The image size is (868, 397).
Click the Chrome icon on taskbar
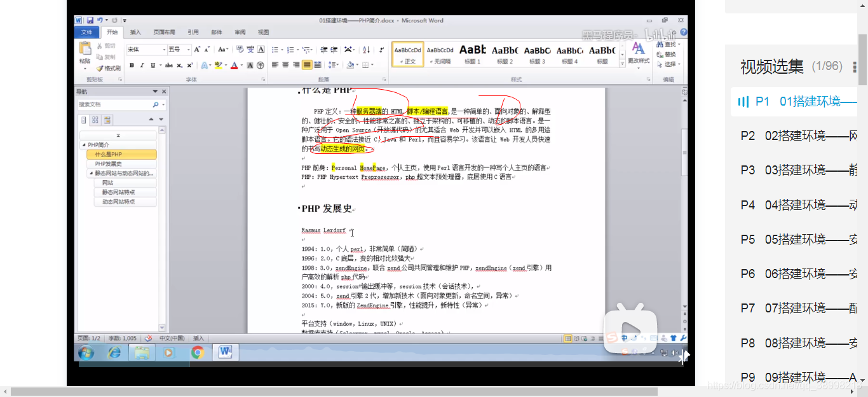[198, 352]
